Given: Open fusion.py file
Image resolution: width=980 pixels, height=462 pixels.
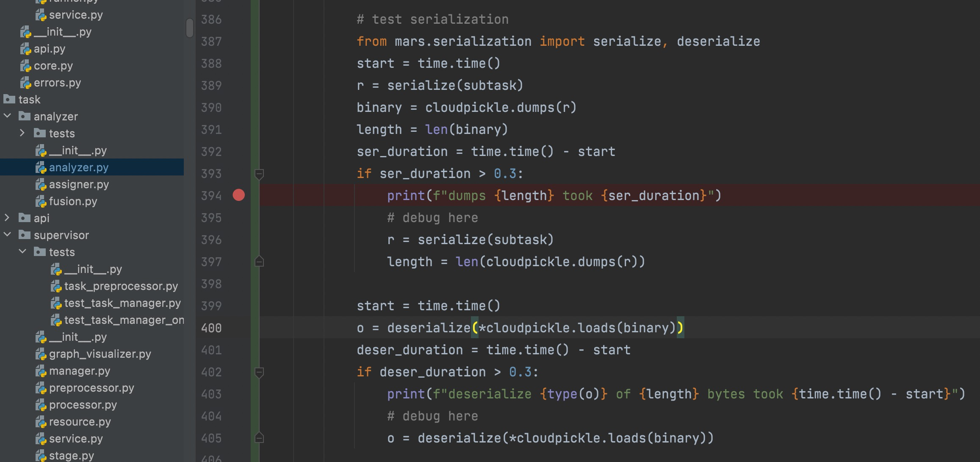Looking at the screenshot, I should 73,201.
